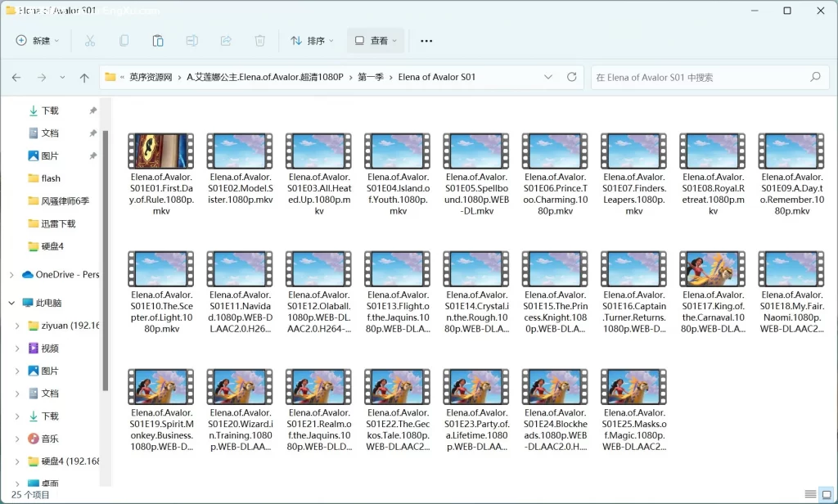Open pinned 图片 quick access folder
The height and width of the screenshot is (504, 838).
[50, 155]
